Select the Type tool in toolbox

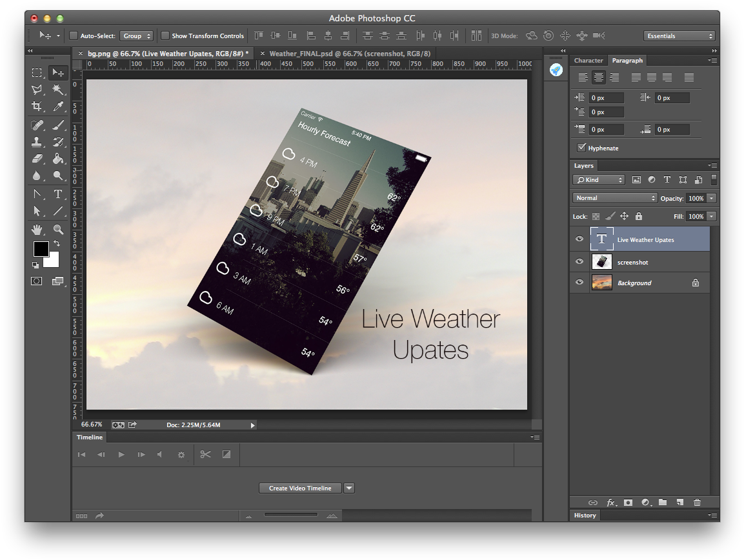(x=58, y=194)
